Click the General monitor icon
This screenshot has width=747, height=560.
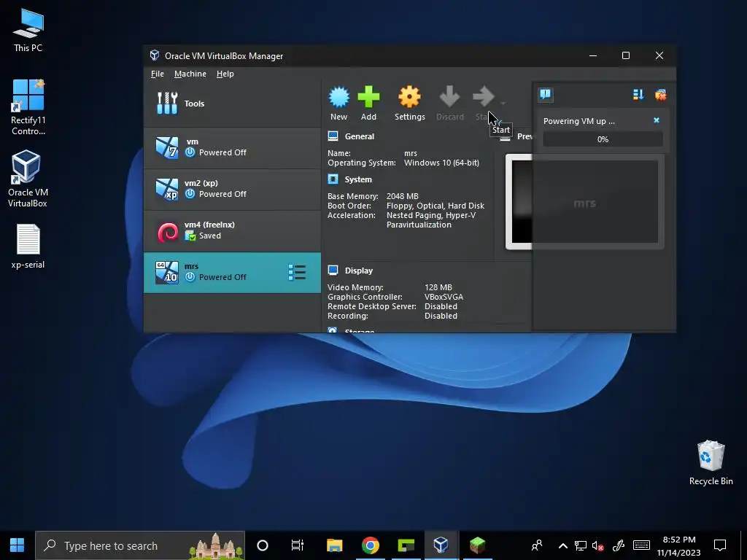(x=333, y=136)
